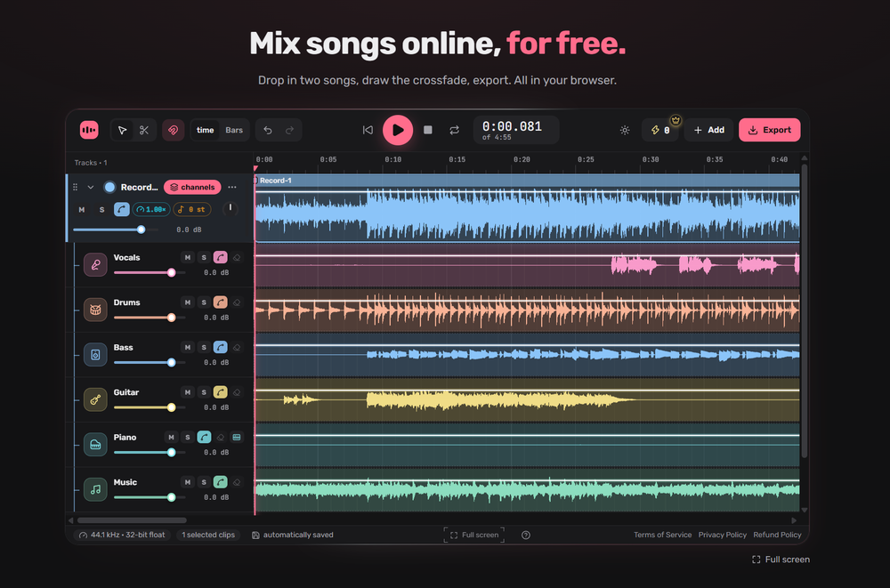This screenshot has width=890, height=588.
Task: Switch timeline ruler to Bars mode
Action: point(234,131)
